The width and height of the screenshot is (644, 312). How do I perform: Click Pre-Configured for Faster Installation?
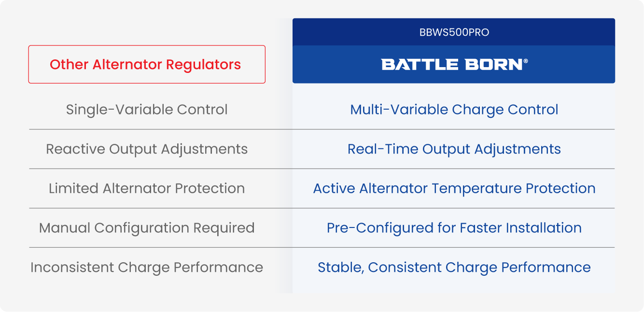454,228
